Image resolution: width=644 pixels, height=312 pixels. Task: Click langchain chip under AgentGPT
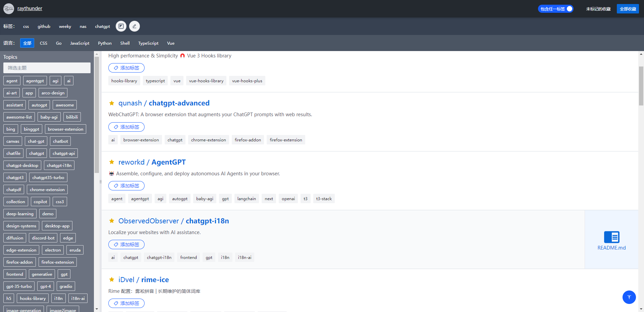[247, 199]
